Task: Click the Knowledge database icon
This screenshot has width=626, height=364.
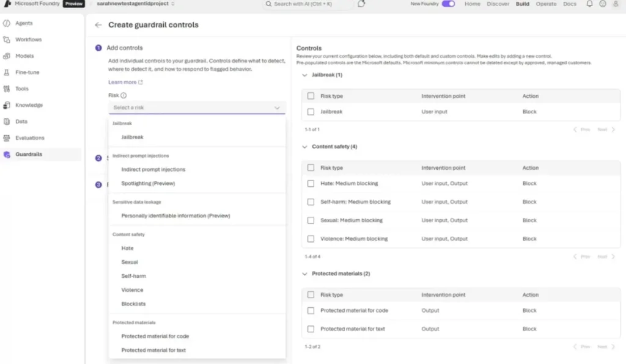Action: point(6,105)
